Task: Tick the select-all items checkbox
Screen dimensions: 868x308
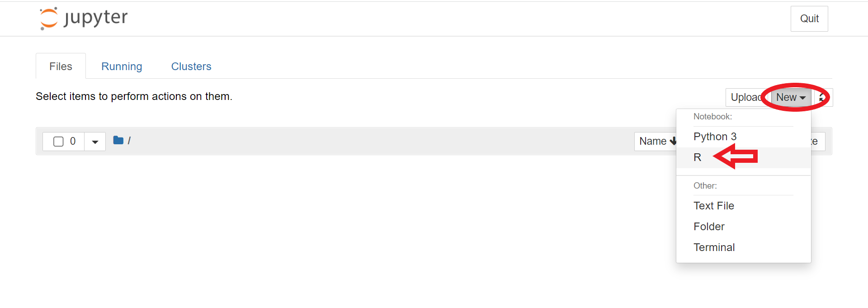Action: pyautogui.click(x=58, y=142)
